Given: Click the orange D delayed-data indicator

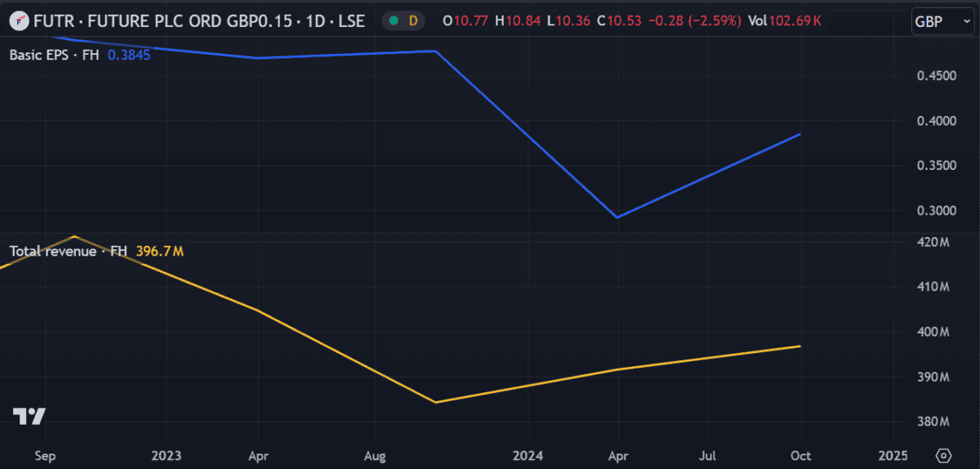Looking at the screenshot, I should click(412, 20).
